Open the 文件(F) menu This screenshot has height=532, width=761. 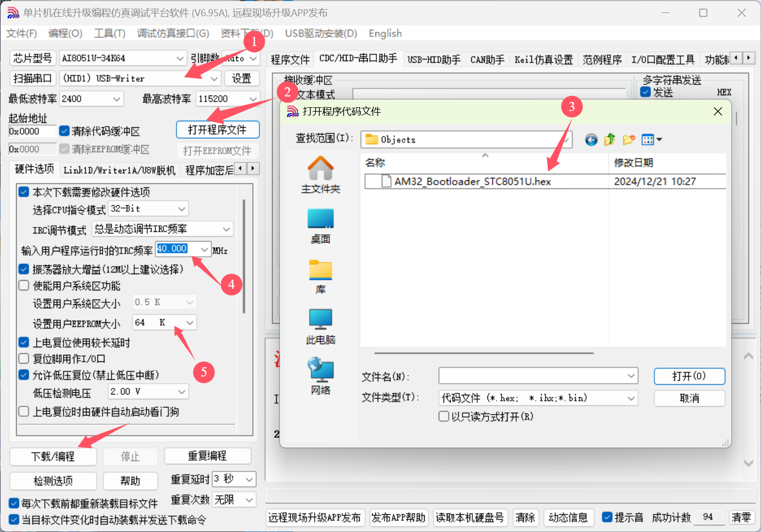[22, 34]
